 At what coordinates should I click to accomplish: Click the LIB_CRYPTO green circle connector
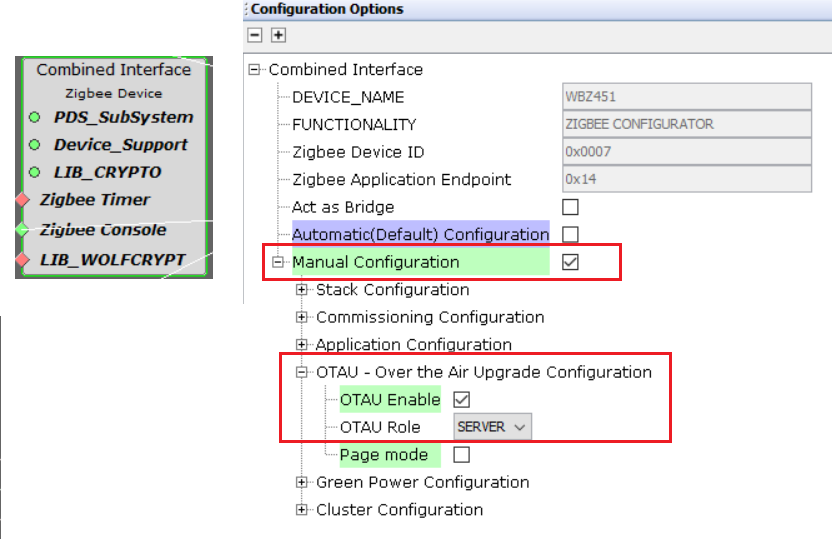pos(34,172)
